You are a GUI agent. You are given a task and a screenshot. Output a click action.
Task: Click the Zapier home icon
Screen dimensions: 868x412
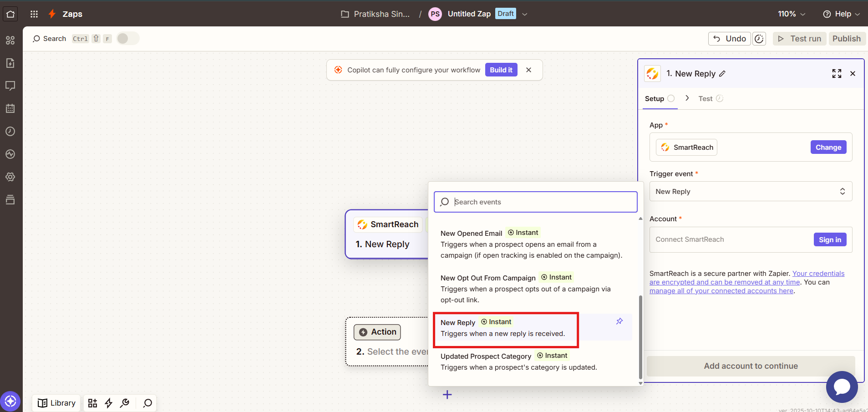click(10, 14)
